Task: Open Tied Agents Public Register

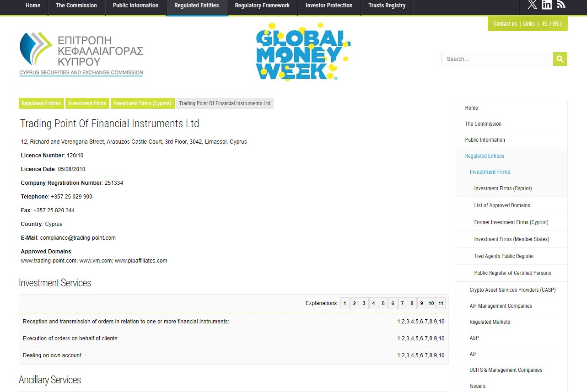Action: pos(512,256)
